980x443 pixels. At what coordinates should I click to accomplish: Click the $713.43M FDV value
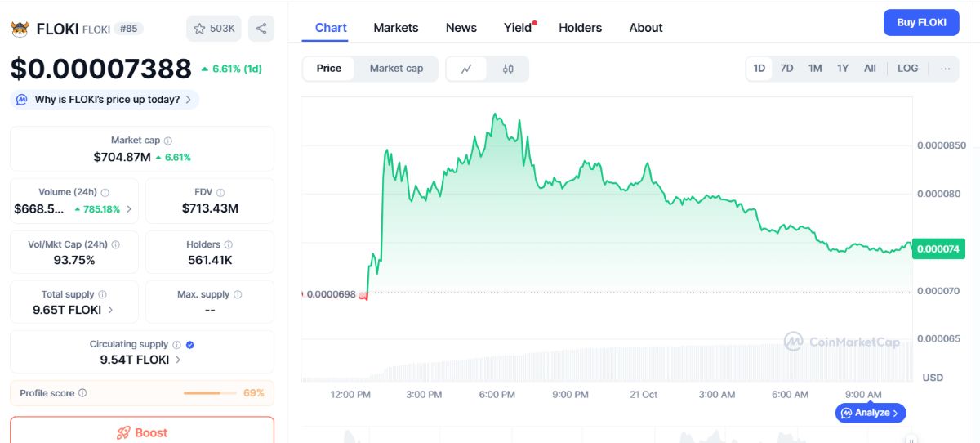[210, 208]
